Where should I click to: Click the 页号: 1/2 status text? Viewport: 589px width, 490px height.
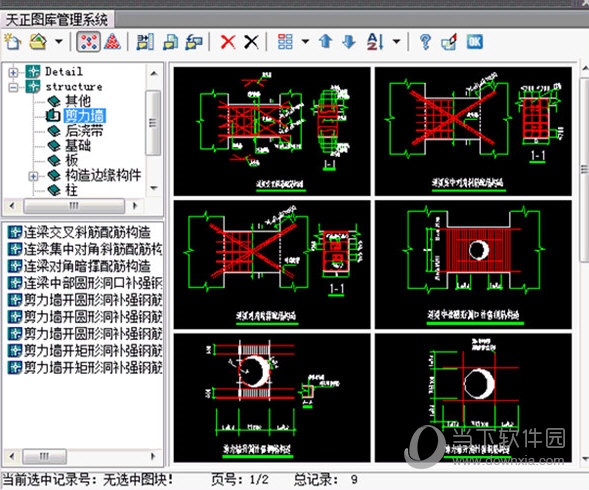(240, 479)
